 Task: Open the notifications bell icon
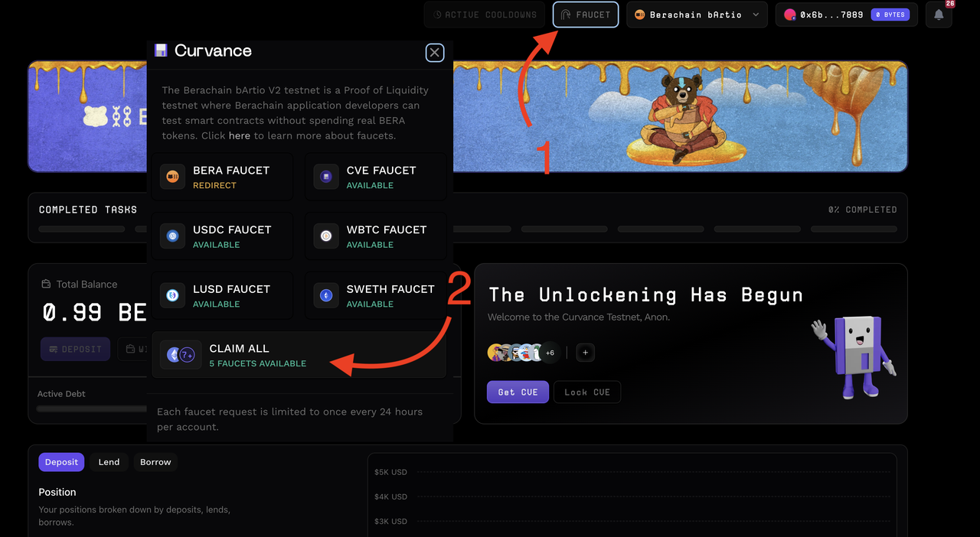pos(939,15)
